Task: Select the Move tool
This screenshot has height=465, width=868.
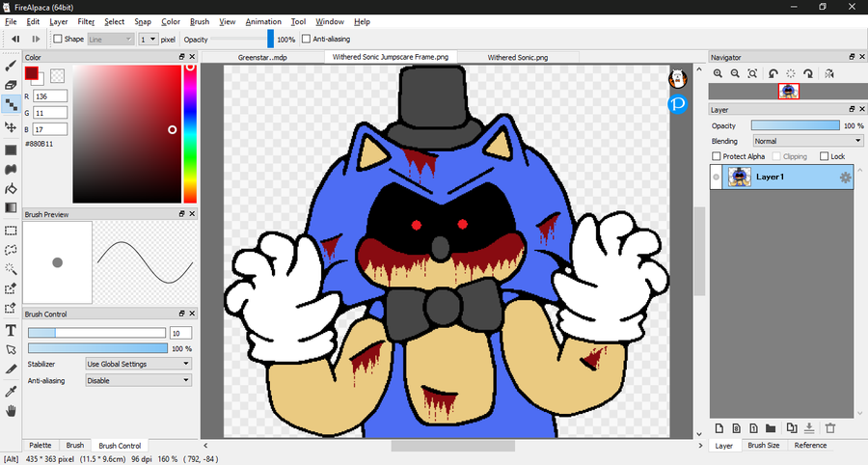Action: pos(11,126)
